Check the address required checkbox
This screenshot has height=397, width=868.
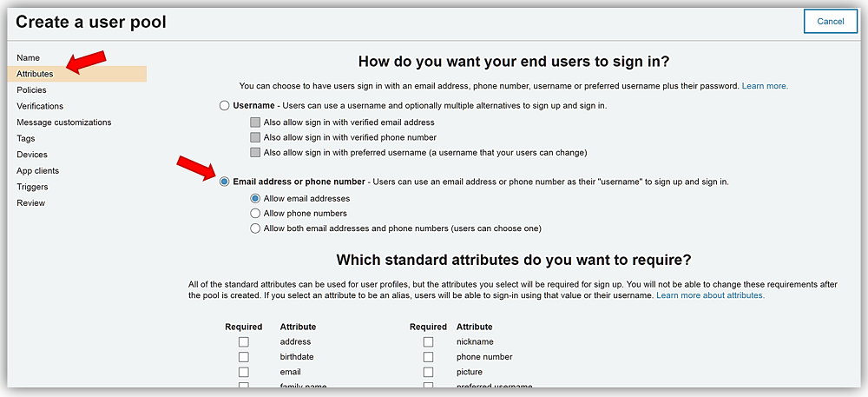(244, 342)
